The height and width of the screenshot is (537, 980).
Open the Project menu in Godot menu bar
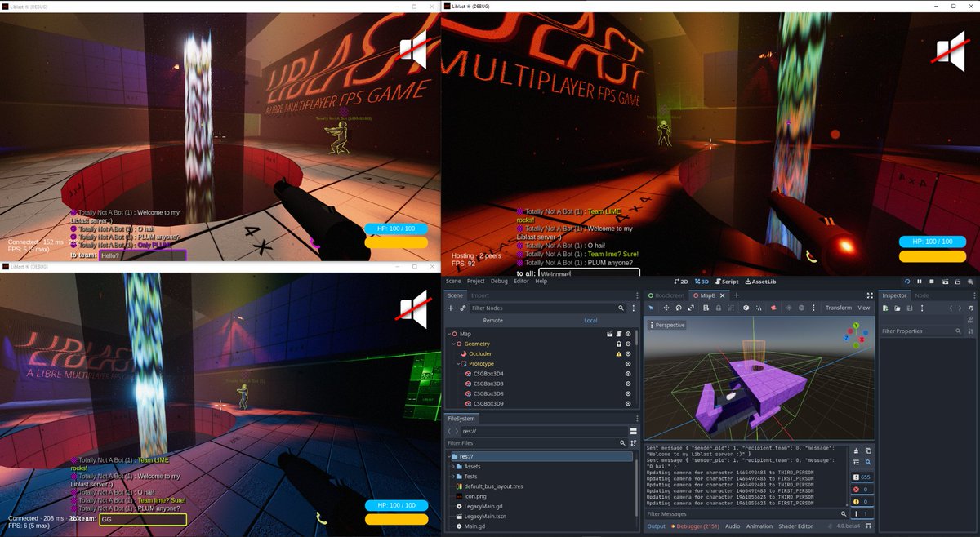(475, 282)
